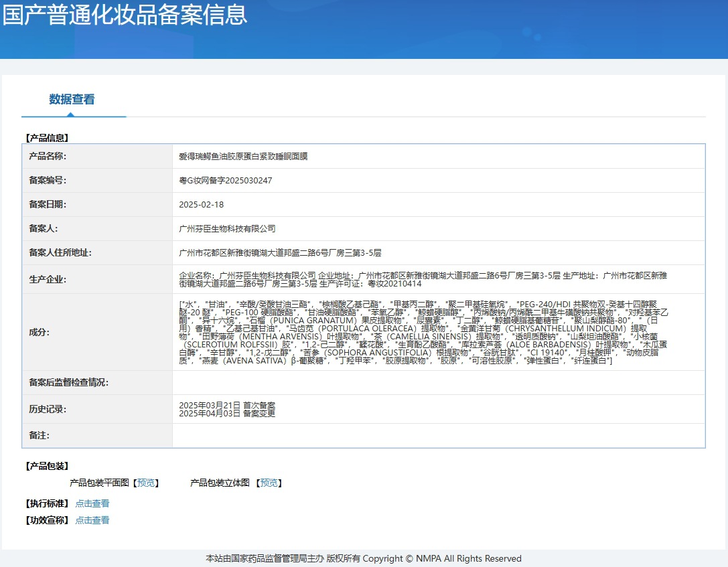Click the 备案后监督检查情况 row label
Screen dimensions: 728x567
tap(69, 383)
